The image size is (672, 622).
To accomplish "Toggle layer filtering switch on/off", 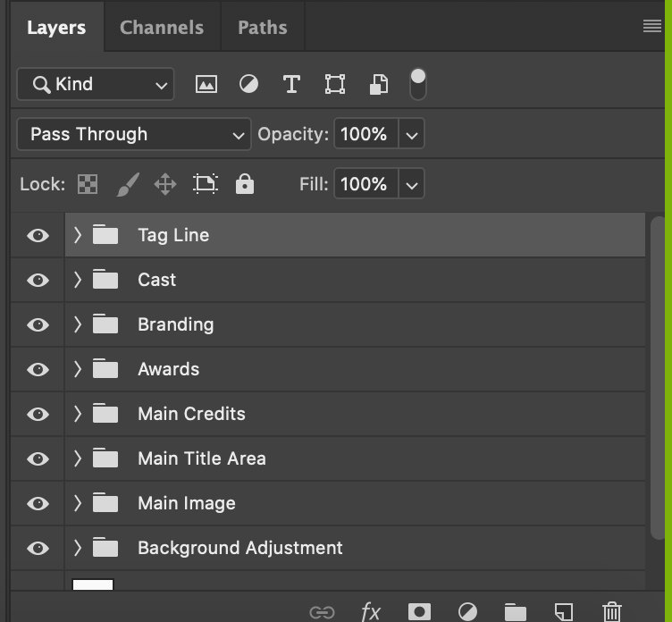I will point(418,84).
